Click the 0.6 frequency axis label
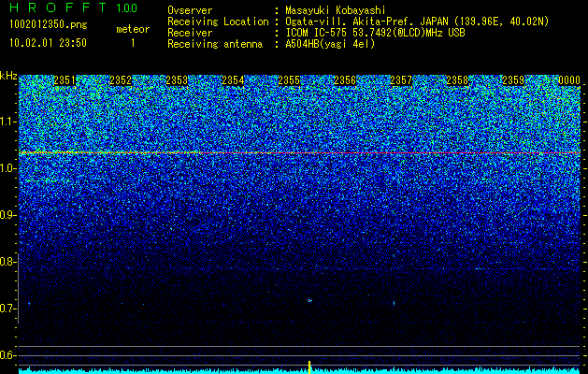The image size is (588, 374). (8, 355)
